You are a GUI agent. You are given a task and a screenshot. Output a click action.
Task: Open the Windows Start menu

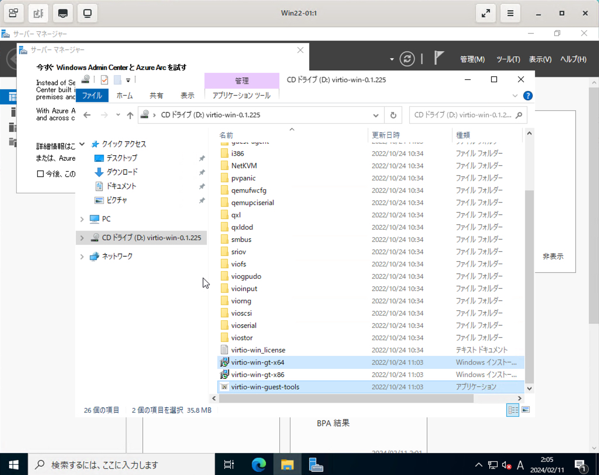coord(14,465)
